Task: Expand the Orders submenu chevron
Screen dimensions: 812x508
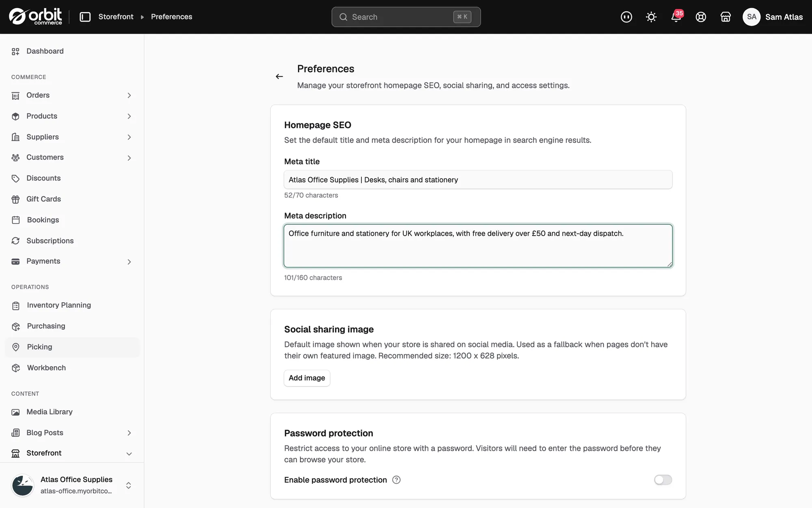Action: [129, 96]
